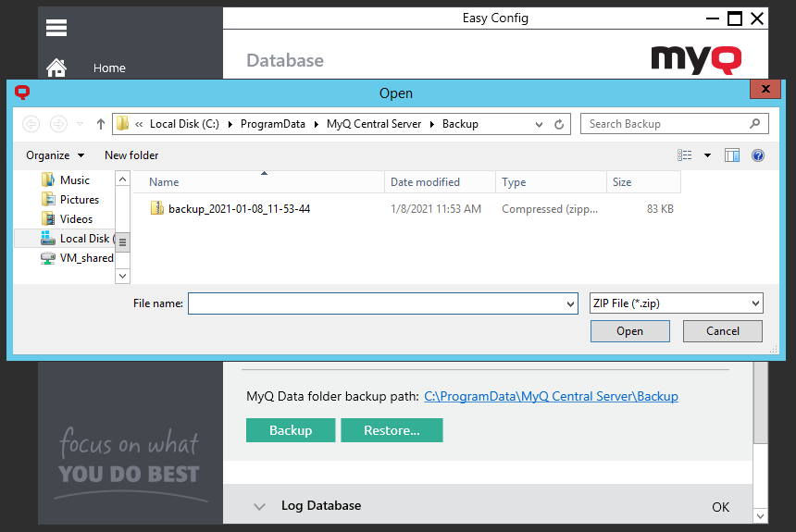The image size is (796, 532).
Task: Open the Organize menu
Action: (x=55, y=155)
